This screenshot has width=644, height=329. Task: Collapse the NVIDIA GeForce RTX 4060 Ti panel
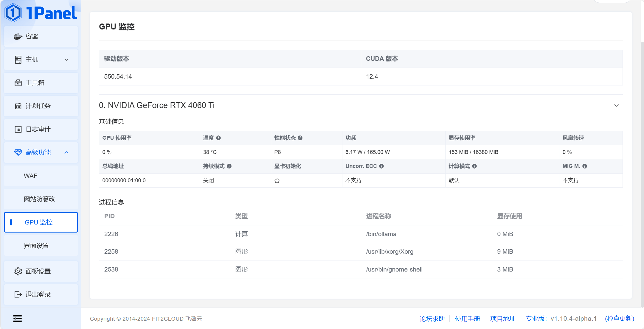617,105
